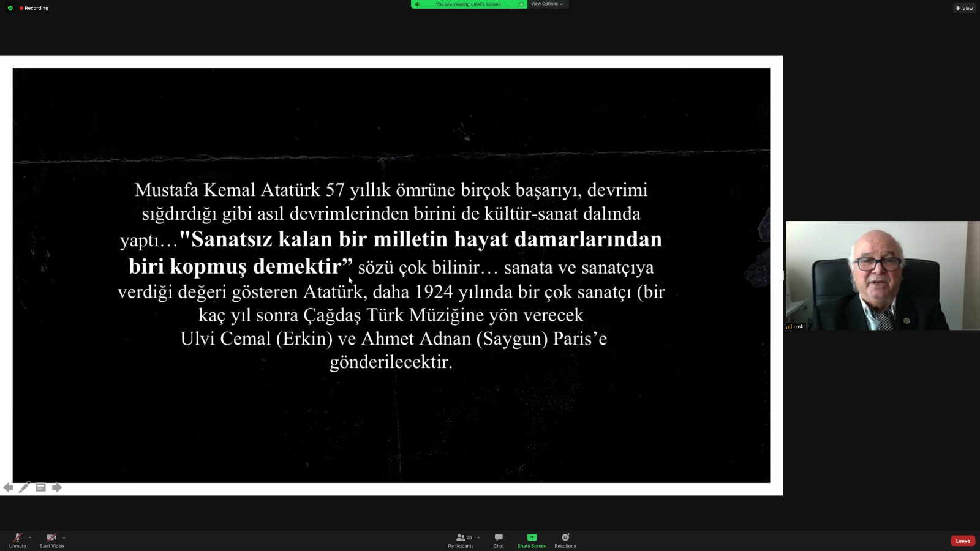Unmute the microphone
Viewport: 980px width, 551px height.
pos(17,539)
